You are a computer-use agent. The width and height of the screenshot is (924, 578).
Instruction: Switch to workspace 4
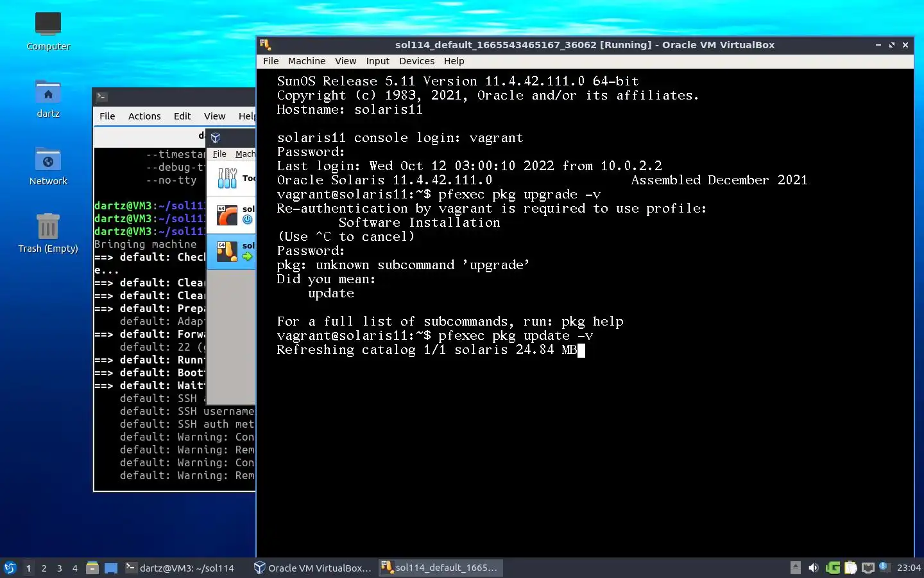(x=74, y=568)
